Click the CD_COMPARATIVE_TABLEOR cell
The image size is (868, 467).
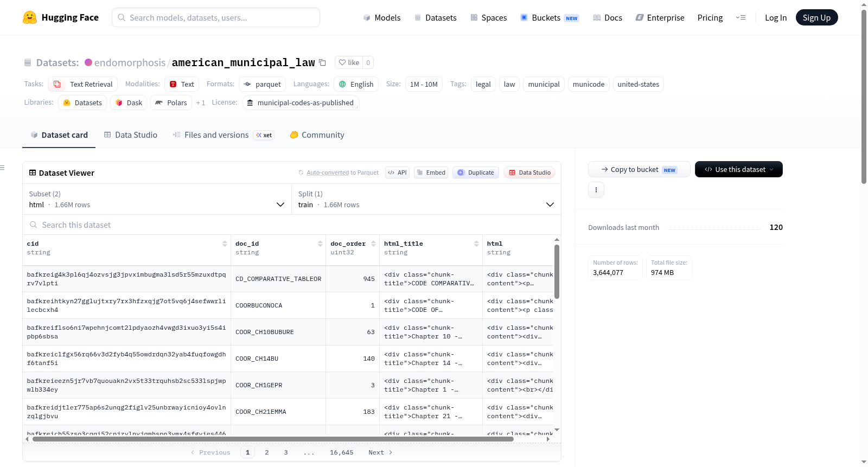tap(278, 279)
